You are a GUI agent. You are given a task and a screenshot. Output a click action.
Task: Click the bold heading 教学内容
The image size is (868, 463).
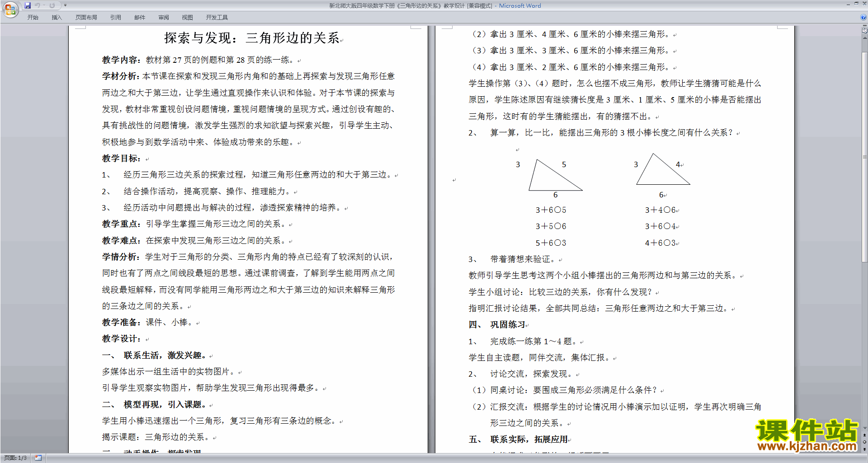tap(122, 60)
